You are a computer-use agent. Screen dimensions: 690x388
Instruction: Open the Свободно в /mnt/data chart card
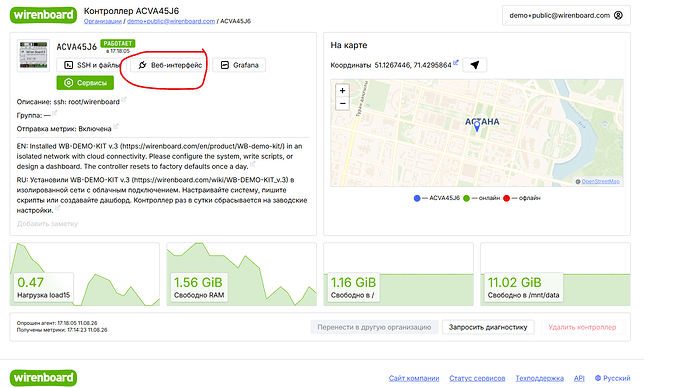pos(555,274)
